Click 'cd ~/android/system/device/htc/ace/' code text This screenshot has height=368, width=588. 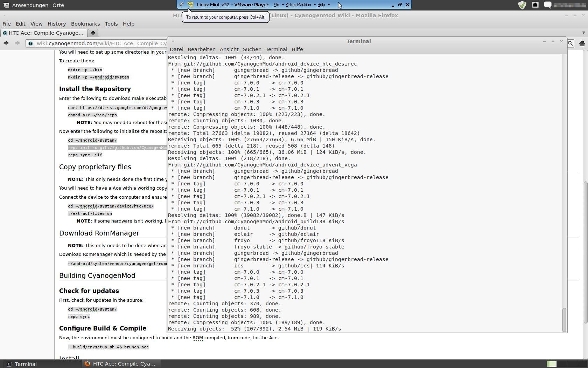pyautogui.click(x=111, y=206)
